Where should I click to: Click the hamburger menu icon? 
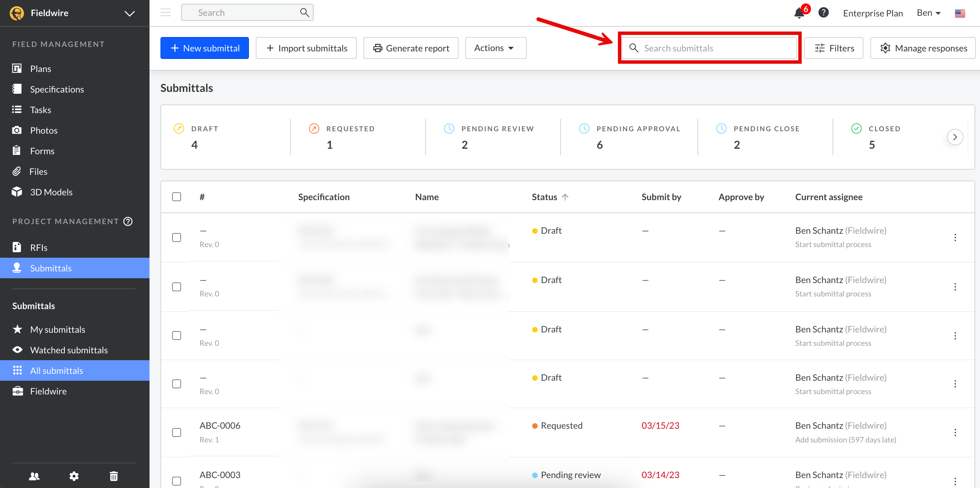(166, 13)
